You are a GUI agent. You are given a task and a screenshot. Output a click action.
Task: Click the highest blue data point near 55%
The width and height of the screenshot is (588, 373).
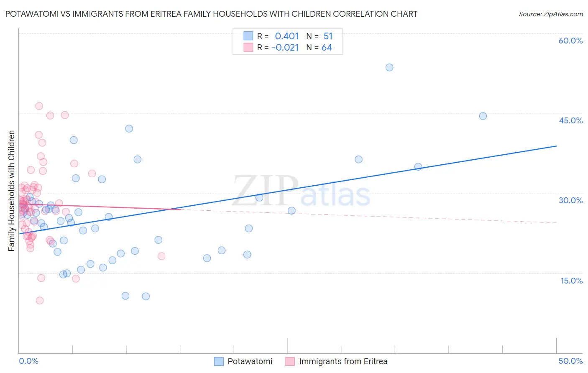tap(389, 67)
